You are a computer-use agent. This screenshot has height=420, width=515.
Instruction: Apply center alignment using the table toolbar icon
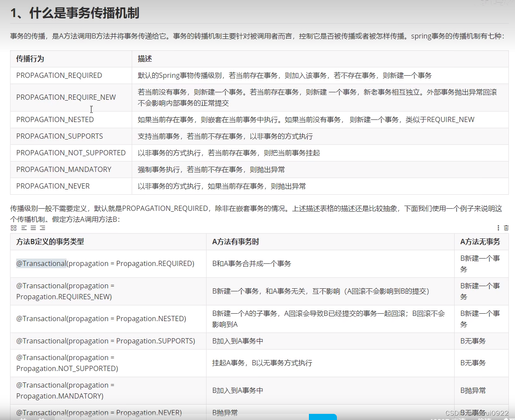click(x=34, y=227)
